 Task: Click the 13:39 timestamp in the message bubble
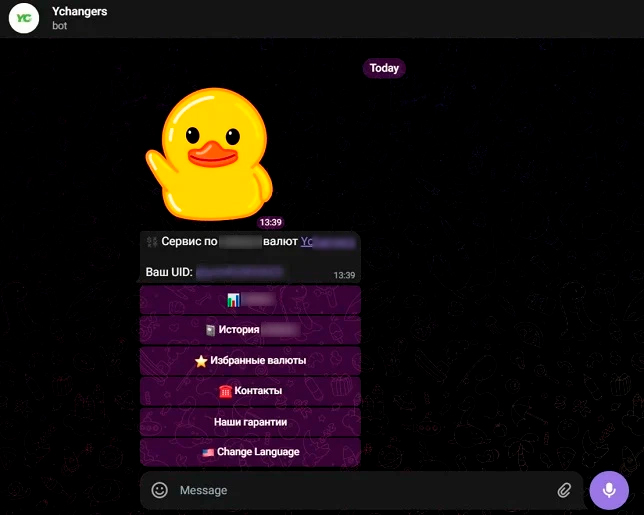(x=344, y=274)
